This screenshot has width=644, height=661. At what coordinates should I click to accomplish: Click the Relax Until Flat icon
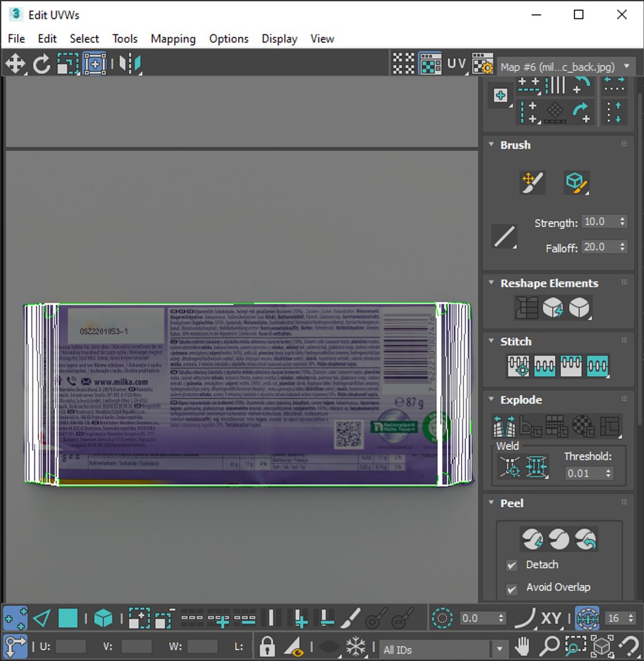[553, 308]
